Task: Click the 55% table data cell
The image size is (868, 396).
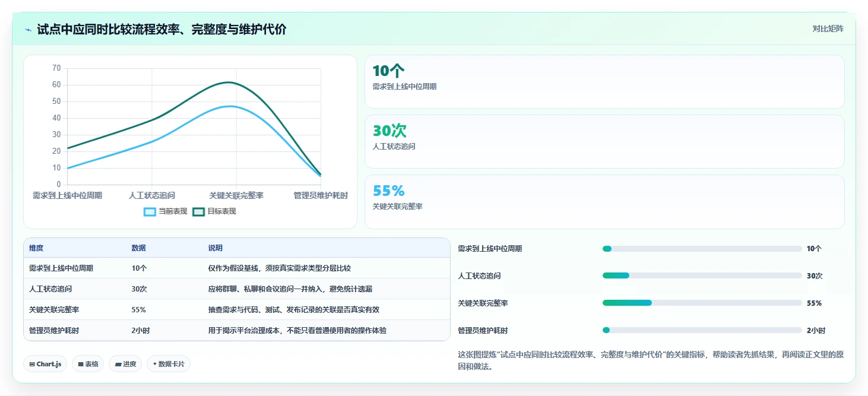Action: pos(139,310)
